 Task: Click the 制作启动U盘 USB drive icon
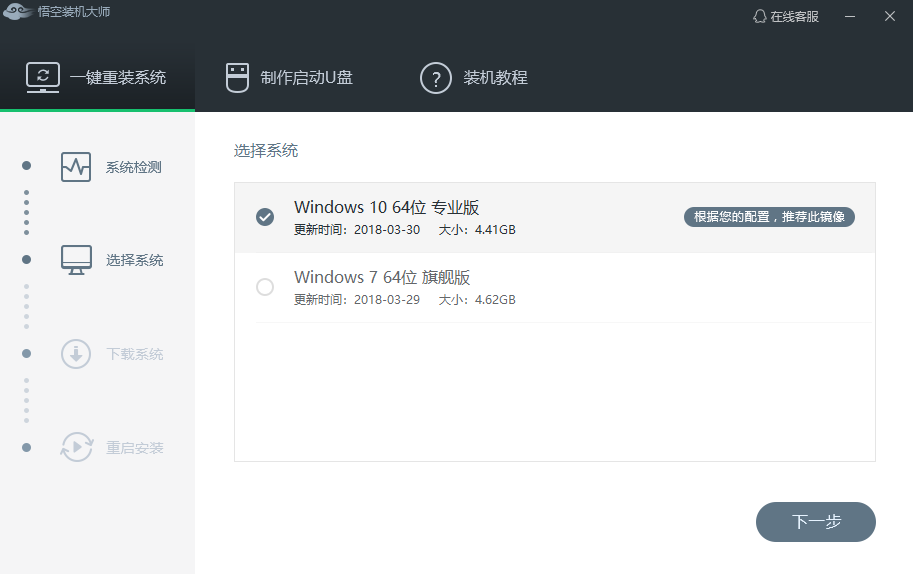coord(237,78)
